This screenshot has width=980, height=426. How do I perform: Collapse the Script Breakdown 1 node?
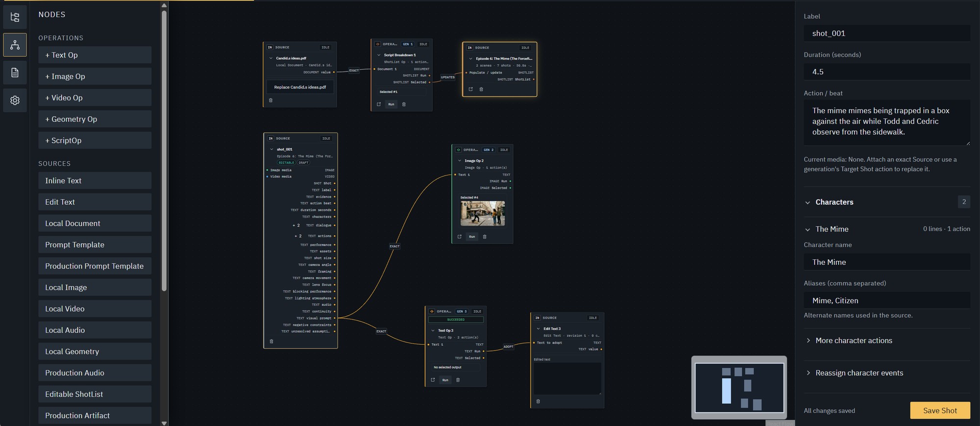pos(379,55)
